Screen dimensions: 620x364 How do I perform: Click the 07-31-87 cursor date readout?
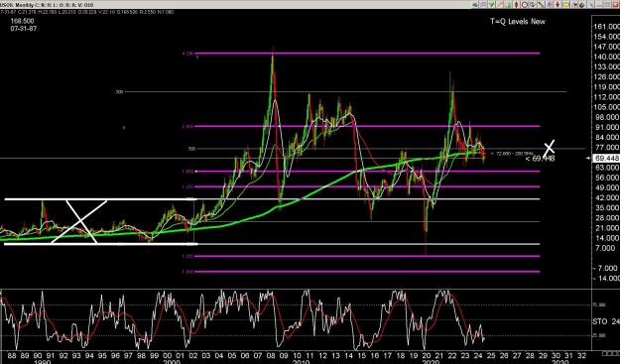24,29
